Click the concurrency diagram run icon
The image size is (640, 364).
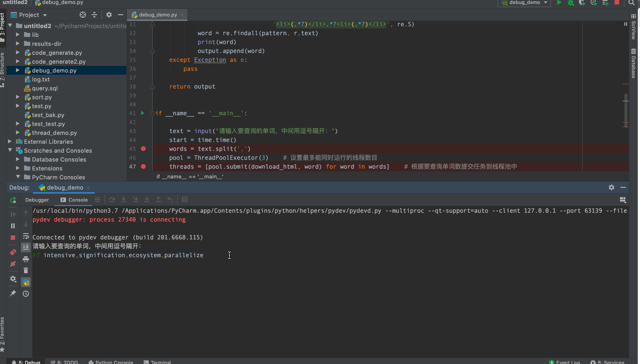tap(605, 3)
